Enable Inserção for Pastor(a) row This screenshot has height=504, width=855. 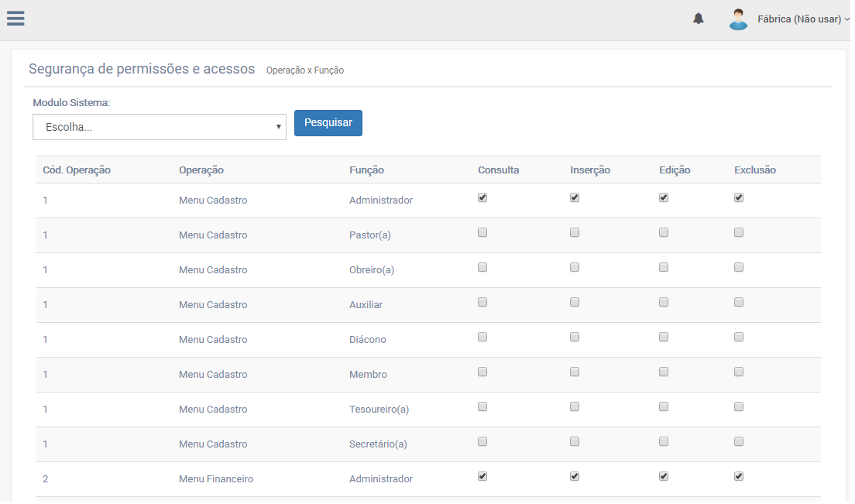tap(575, 232)
